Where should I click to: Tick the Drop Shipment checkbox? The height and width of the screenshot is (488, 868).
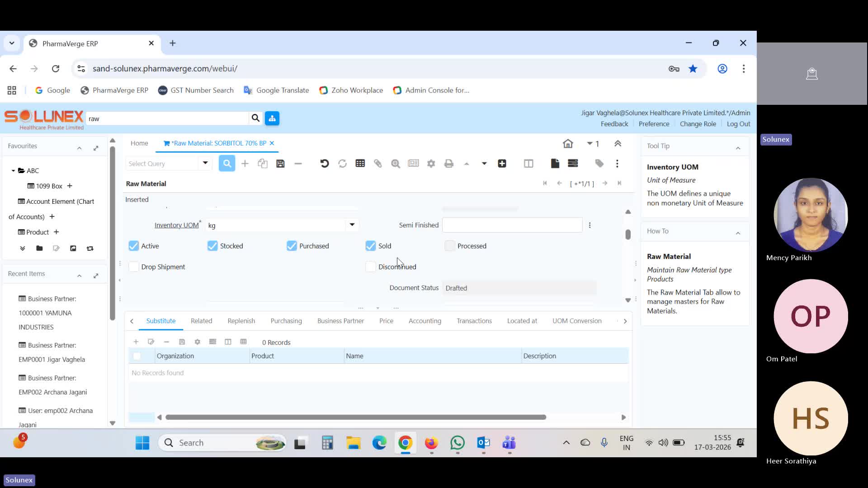point(134,267)
